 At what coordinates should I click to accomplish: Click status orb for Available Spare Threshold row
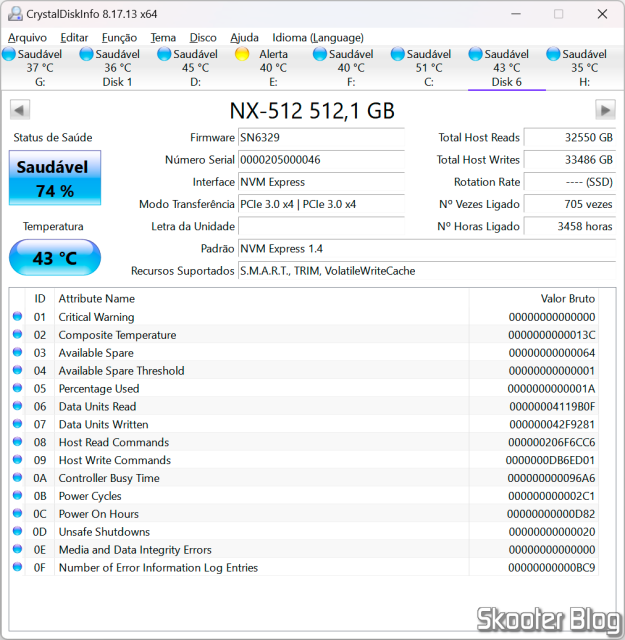pos(17,370)
